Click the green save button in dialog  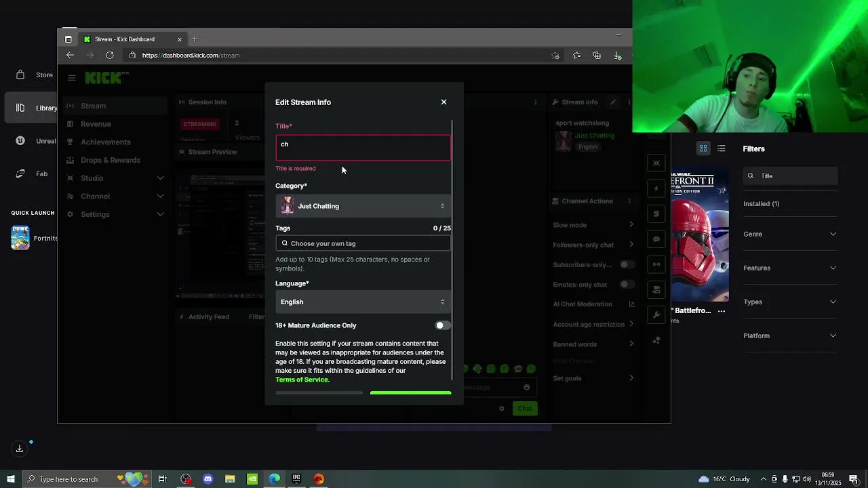pyautogui.click(x=410, y=393)
